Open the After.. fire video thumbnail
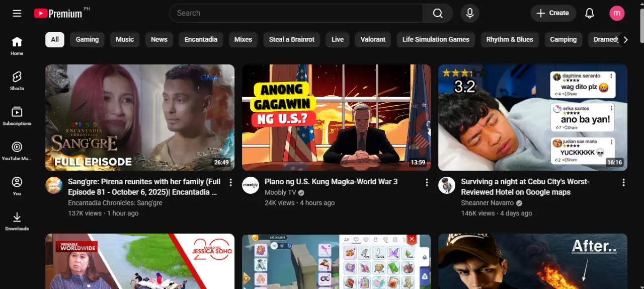This screenshot has width=644, height=289. pos(533,261)
